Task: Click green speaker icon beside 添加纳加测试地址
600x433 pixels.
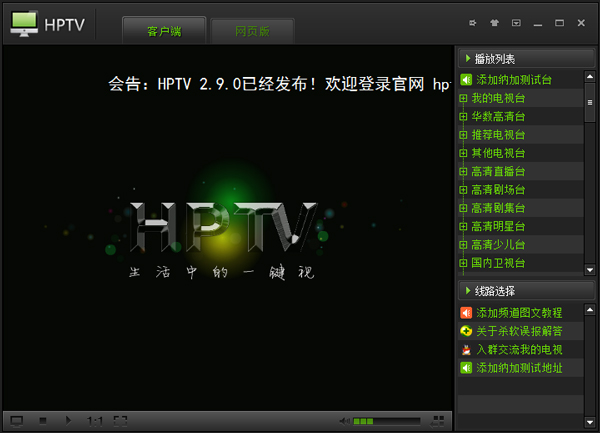Action: 466,368
